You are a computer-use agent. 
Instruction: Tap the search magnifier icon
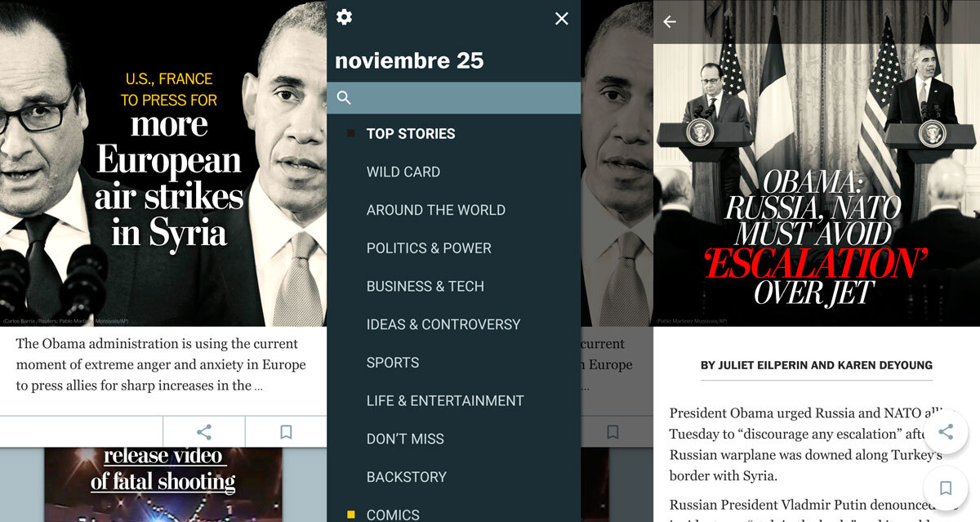(x=344, y=98)
